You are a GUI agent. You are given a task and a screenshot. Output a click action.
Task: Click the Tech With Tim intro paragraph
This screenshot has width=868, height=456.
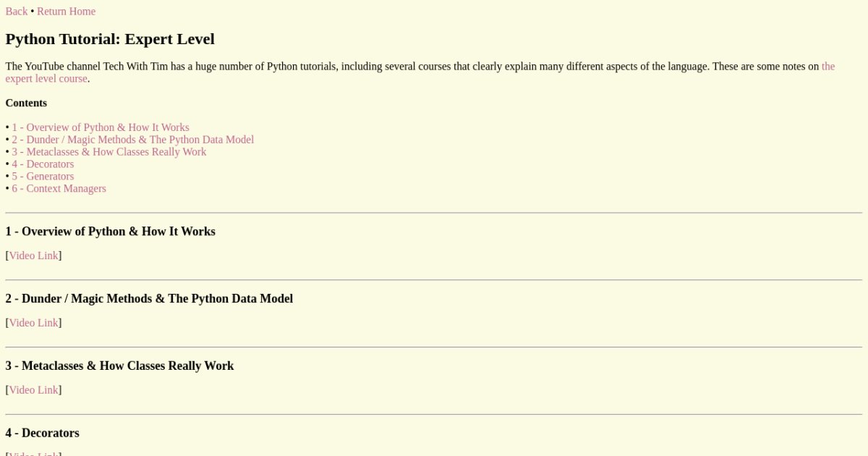point(362,67)
